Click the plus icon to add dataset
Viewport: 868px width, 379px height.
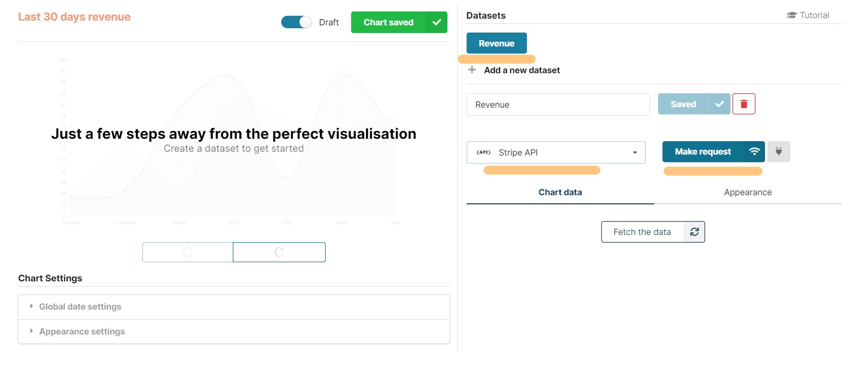click(472, 70)
